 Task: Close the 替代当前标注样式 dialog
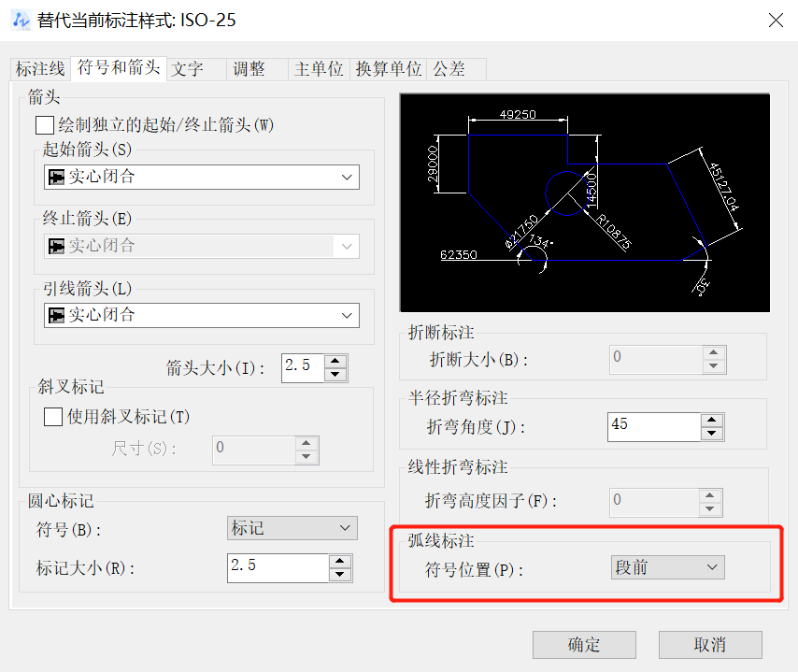pos(777,21)
